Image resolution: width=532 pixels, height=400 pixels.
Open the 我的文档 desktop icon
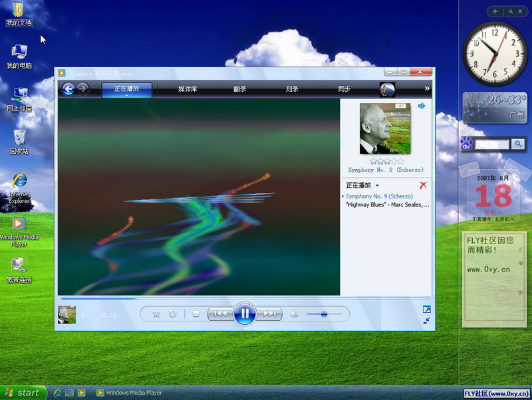pyautogui.click(x=19, y=14)
